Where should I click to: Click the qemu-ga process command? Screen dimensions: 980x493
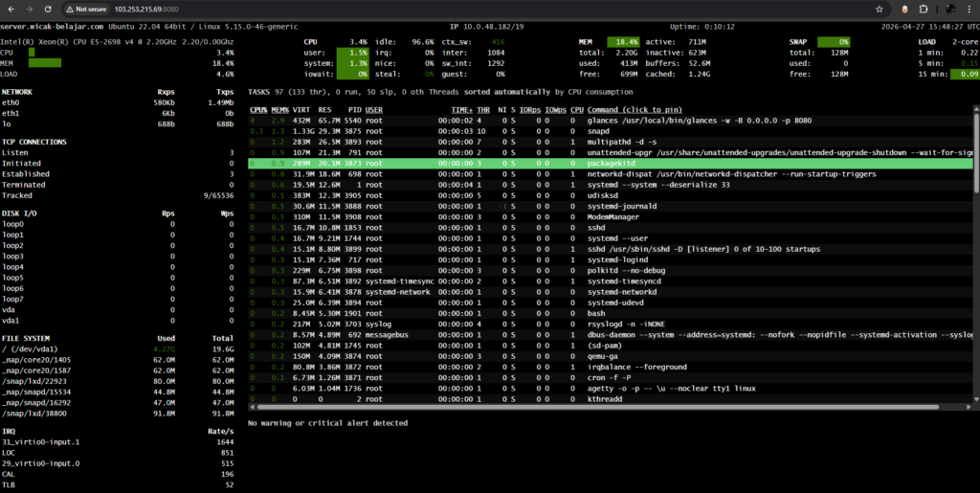point(602,356)
